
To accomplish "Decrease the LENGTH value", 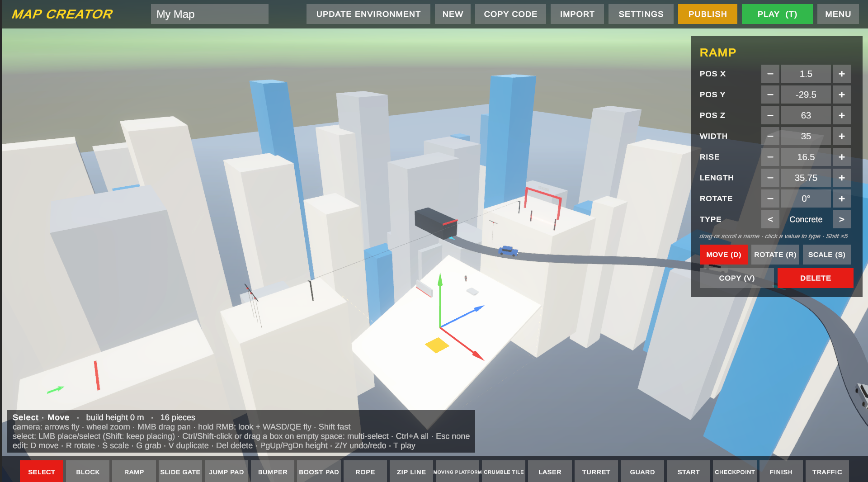I will click(770, 178).
